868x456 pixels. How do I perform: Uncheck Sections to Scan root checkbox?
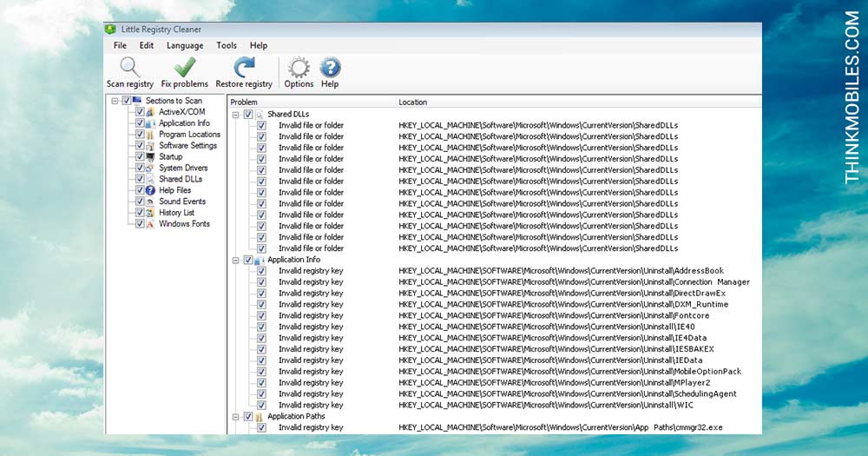point(126,101)
